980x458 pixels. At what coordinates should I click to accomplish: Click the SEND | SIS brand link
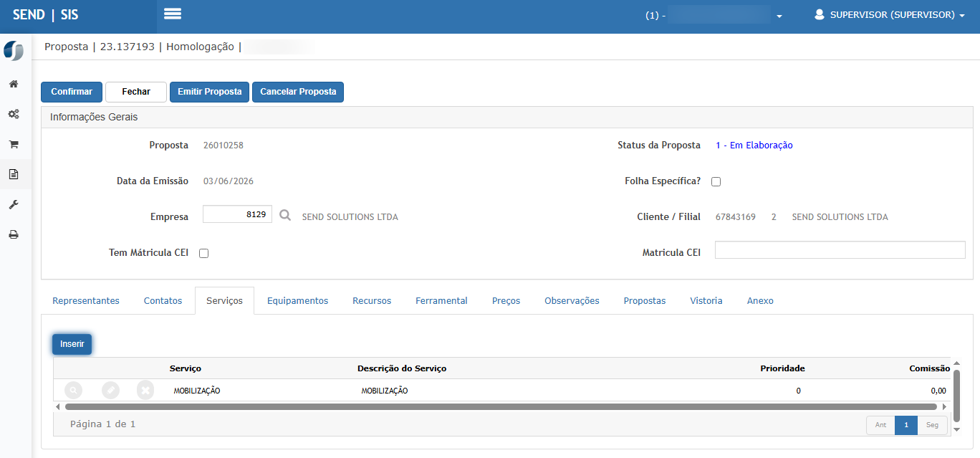click(46, 15)
